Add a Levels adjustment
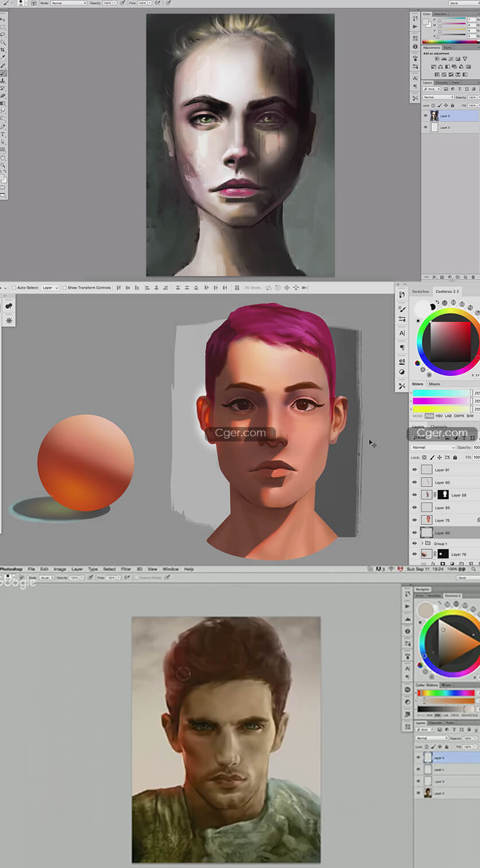480x868 pixels. [443, 59]
